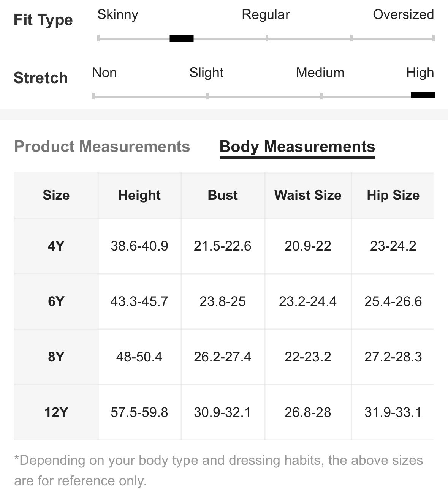Click the Non stretch label

pos(104,72)
